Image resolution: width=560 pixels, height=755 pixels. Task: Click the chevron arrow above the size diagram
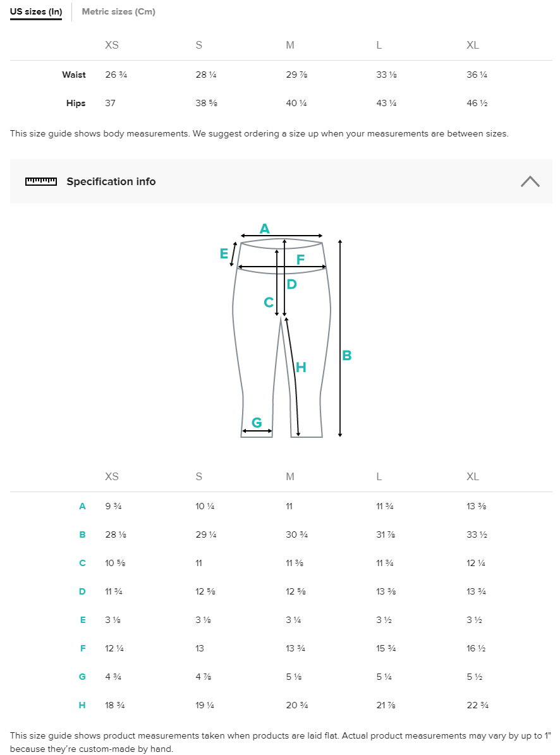[530, 181]
